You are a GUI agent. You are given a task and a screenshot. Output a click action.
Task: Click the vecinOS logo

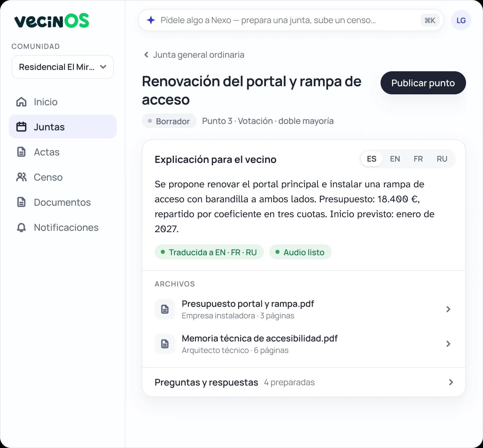tap(52, 20)
